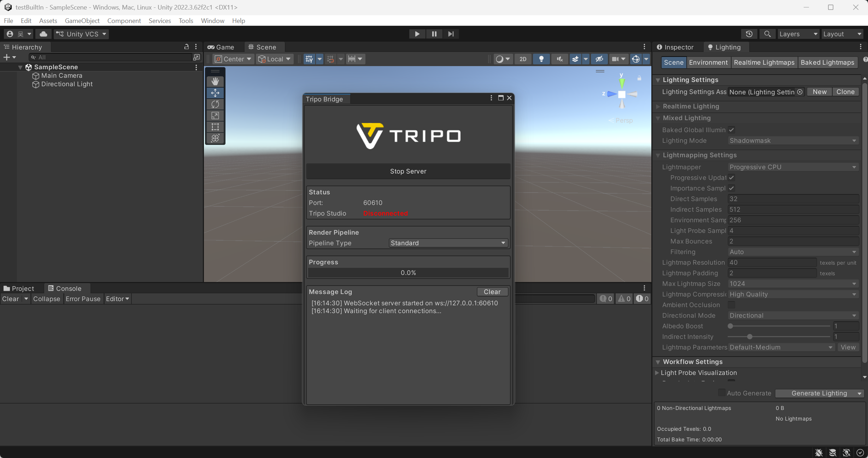
Task: Toggle the Auto Generate checkbox
Action: pos(722,393)
